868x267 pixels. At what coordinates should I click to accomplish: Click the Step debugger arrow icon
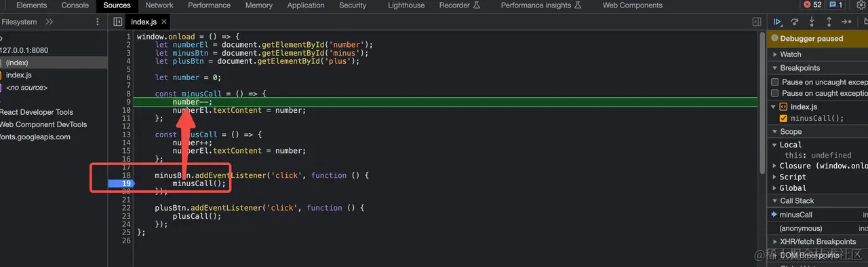846,22
